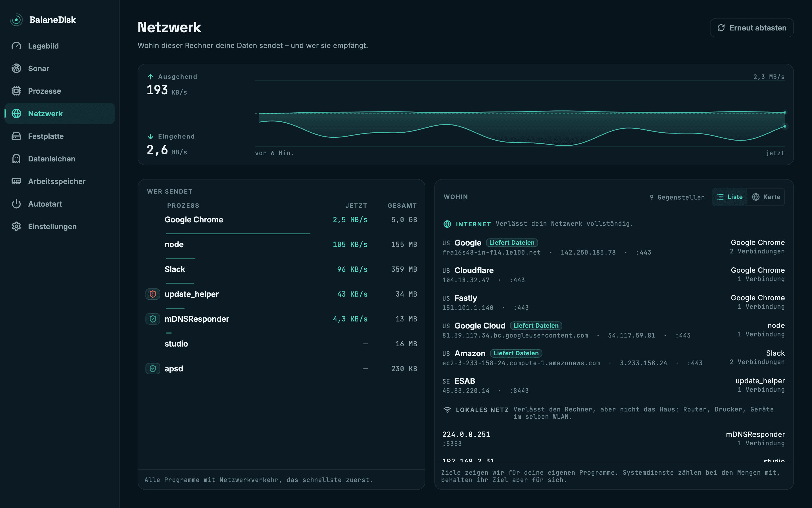
Task: Click the 2 Verbindungen count for Slack
Action: tap(757, 362)
